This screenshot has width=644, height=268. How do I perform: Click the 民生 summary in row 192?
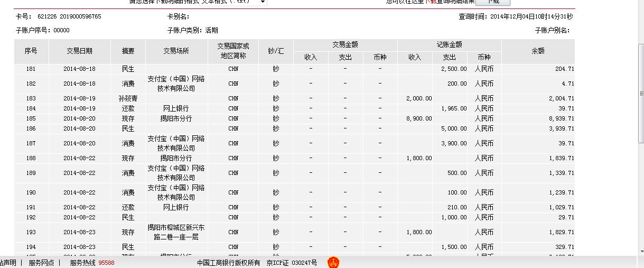(128, 217)
